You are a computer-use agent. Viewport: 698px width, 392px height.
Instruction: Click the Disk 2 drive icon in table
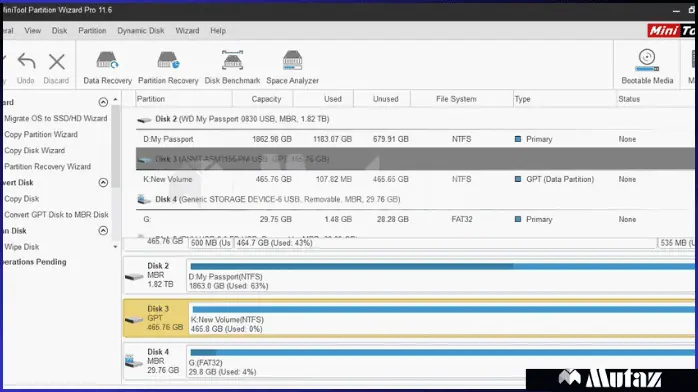pos(144,119)
